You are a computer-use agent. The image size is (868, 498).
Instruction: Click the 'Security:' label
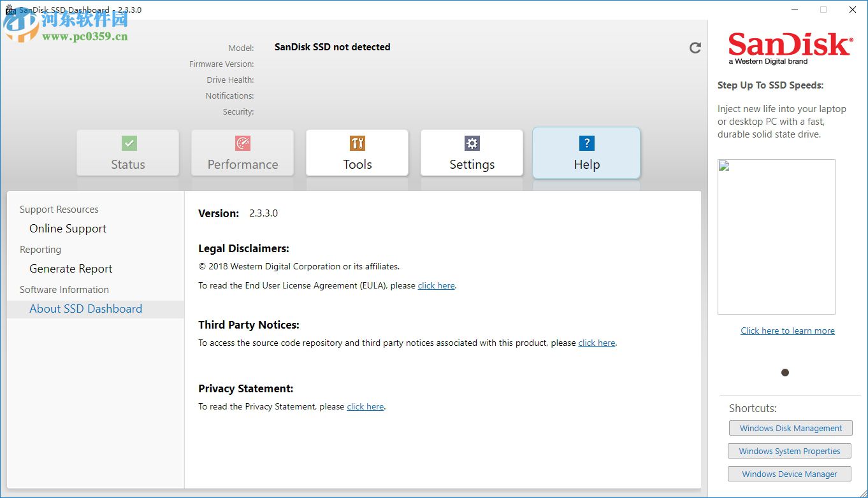238,112
